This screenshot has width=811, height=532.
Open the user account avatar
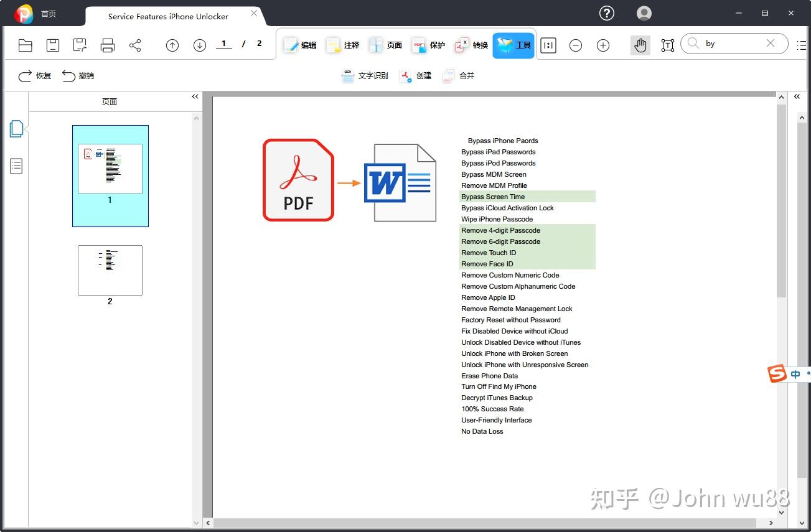(644, 13)
